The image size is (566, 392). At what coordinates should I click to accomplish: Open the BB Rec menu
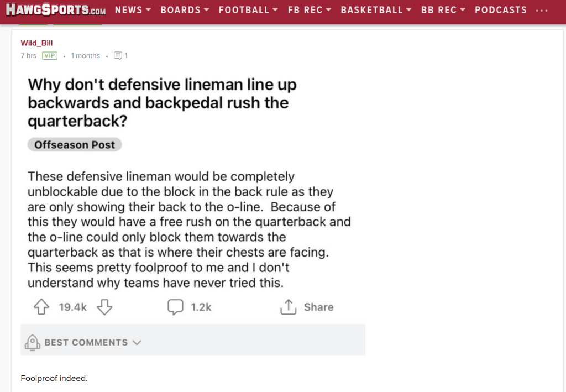pos(443,10)
